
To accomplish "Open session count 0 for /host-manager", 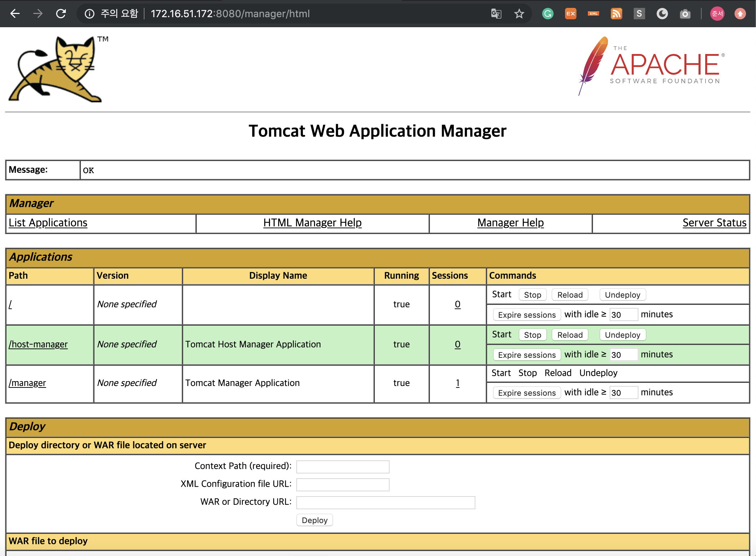I will pos(457,344).
